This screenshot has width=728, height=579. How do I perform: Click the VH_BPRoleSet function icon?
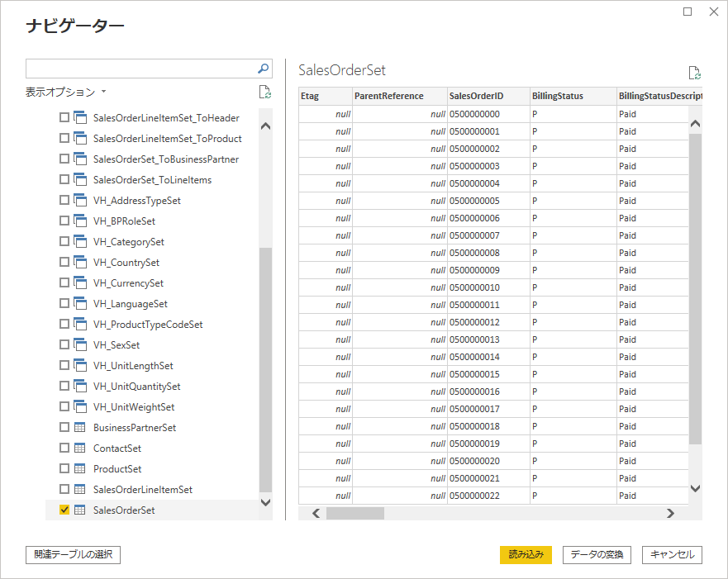pos(80,221)
